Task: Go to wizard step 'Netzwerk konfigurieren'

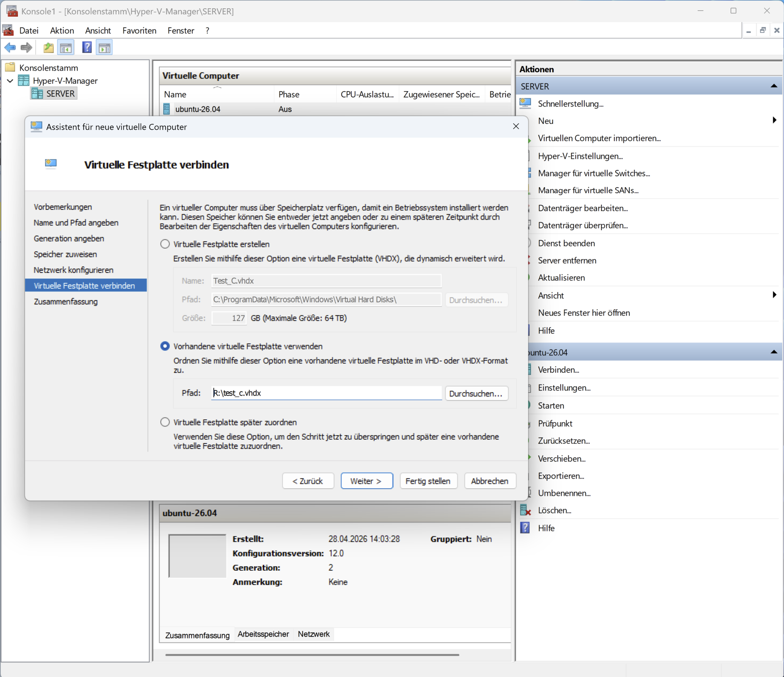Action: (74, 270)
